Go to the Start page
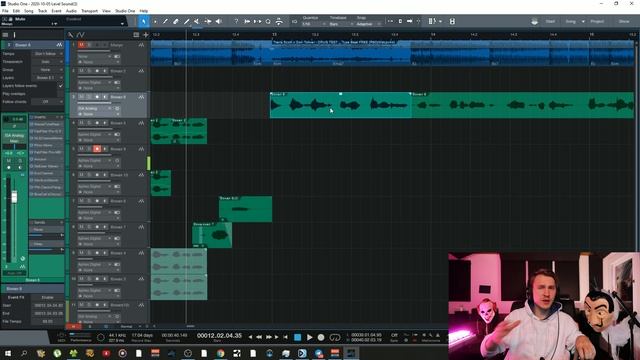Image resolution: width=640 pixels, height=360 pixels. tap(550, 21)
